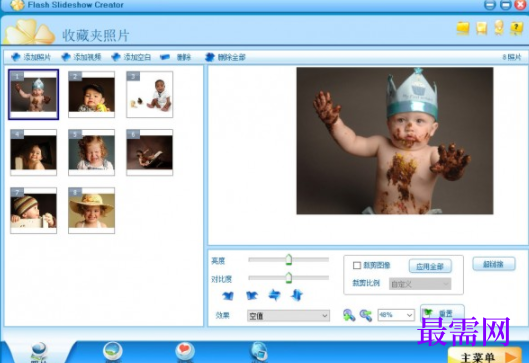Click the 主菜单 main menu button
Viewport: 529px width, 363px height.
pos(484,356)
